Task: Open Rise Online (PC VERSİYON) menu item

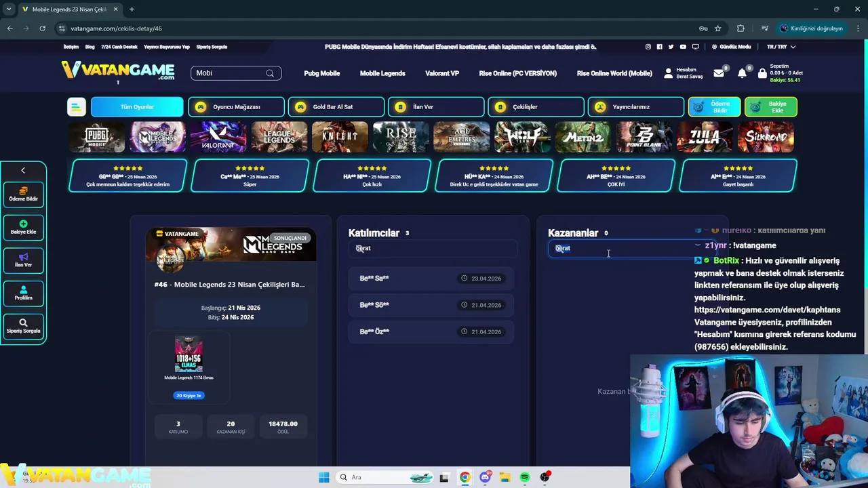Action: [517, 73]
